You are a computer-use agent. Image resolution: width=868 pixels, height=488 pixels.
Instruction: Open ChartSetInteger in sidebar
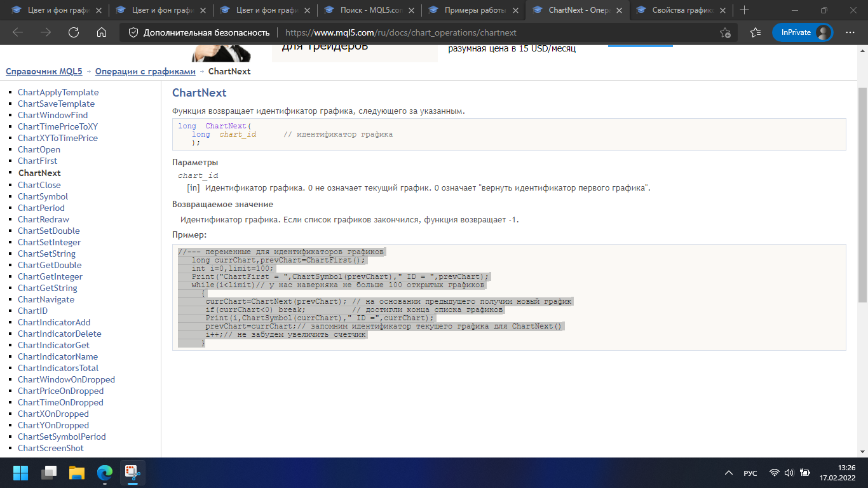50,242
